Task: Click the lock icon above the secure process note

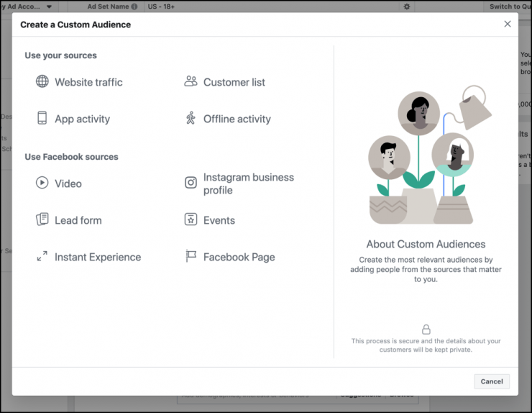Action: (x=426, y=330)
